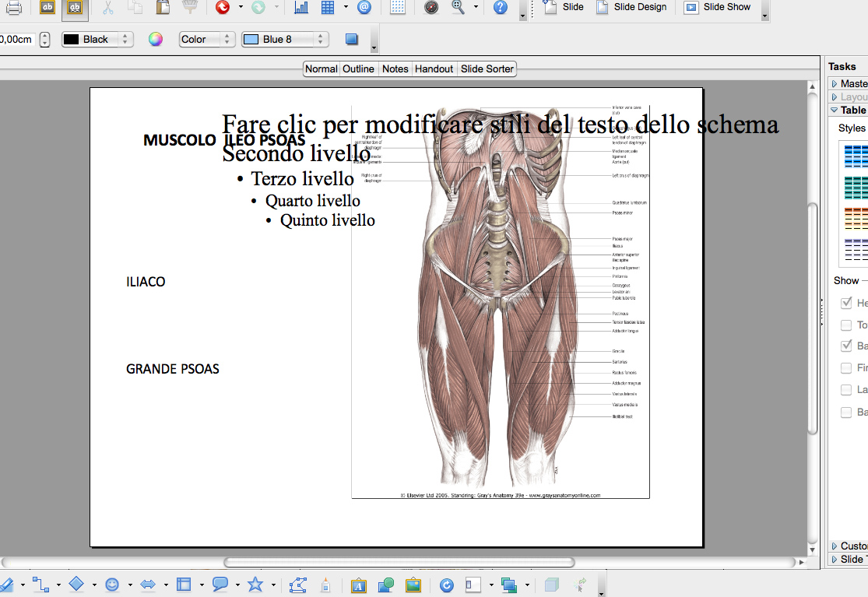
Task: Click the Help question mark icon
Action: 501,8
